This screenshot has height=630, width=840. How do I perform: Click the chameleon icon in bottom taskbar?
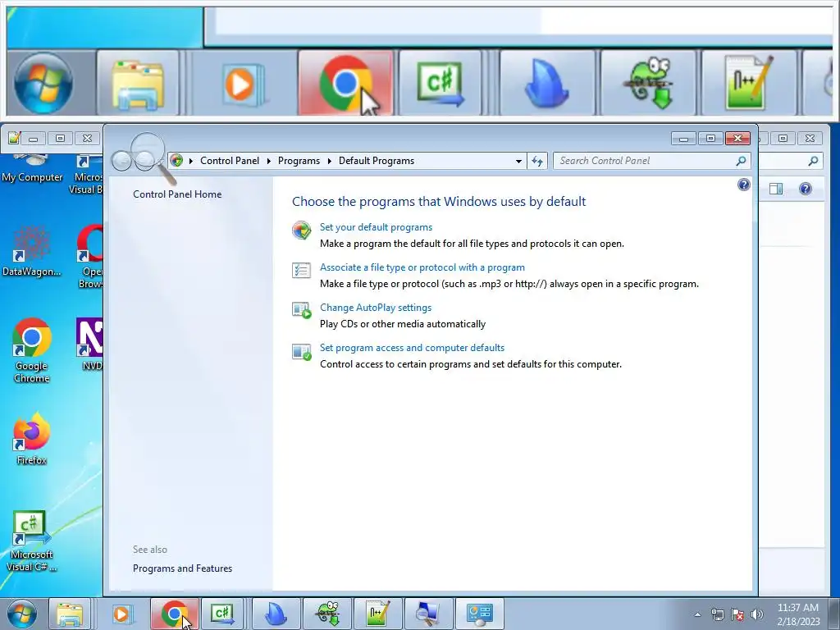[x=327, y=614]
